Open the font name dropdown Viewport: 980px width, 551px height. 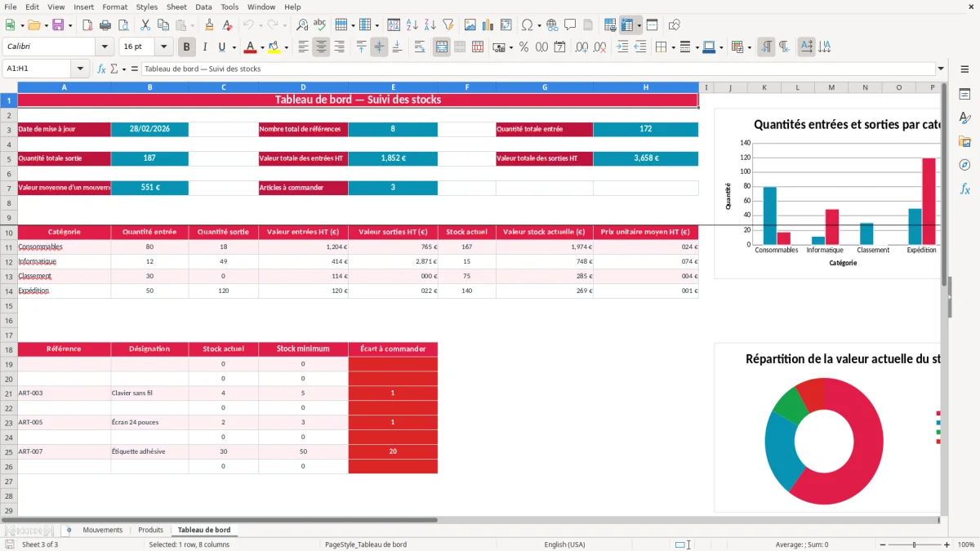click(104, 47)
